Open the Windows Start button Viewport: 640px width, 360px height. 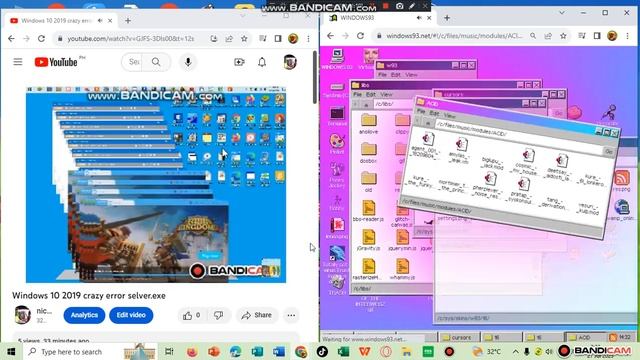click(x=11, y=351)
